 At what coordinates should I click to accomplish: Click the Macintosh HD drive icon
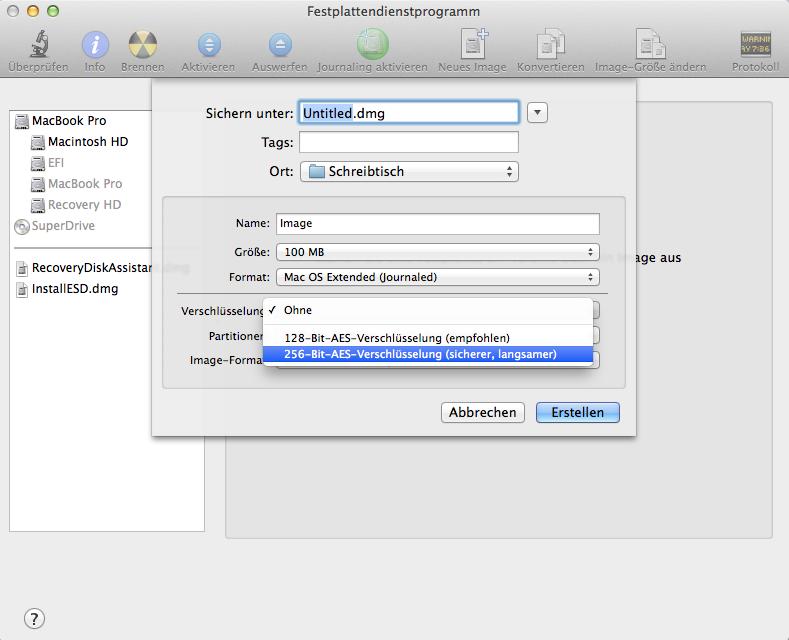[x=38, y=142]
